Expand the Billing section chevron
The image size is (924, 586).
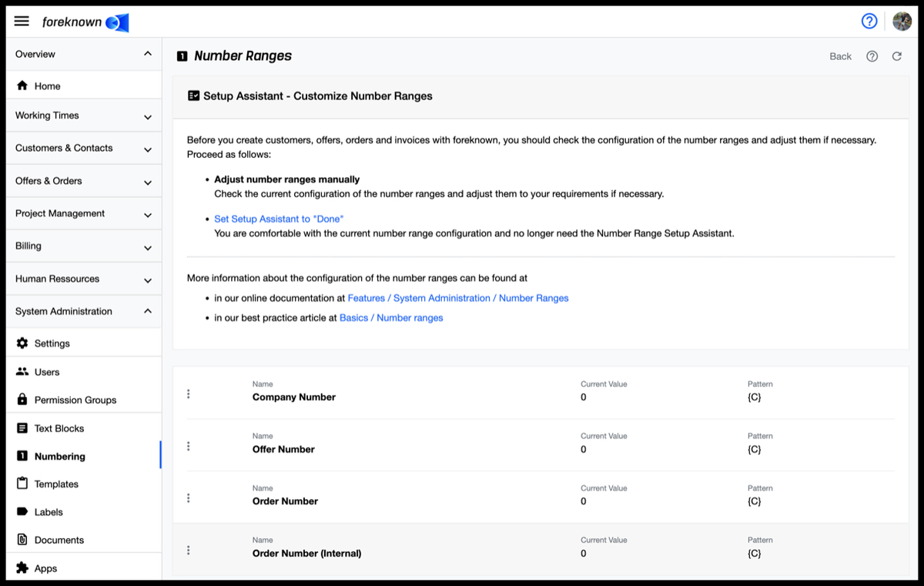click(148, 248)
